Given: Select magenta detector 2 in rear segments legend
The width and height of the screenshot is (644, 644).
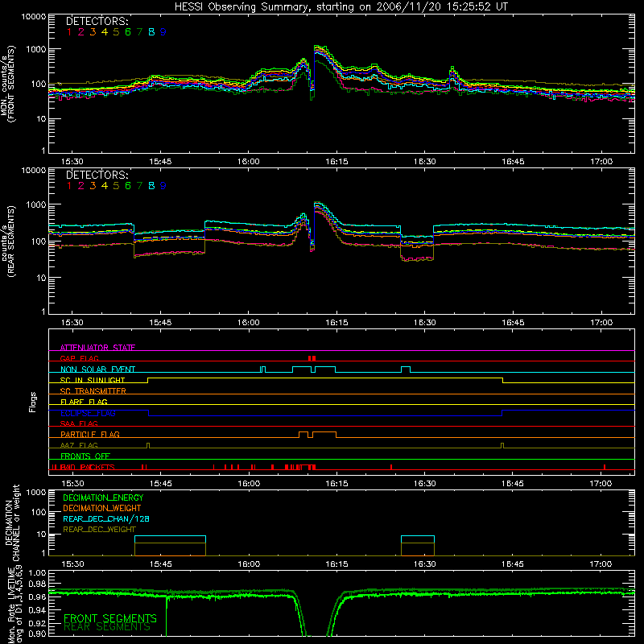Looking at the screenshot, I should pyautogui.click(x=81, y=186).
